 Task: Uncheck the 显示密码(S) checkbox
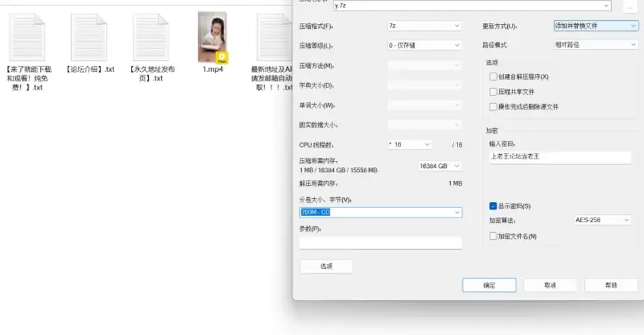click(493, 206)
